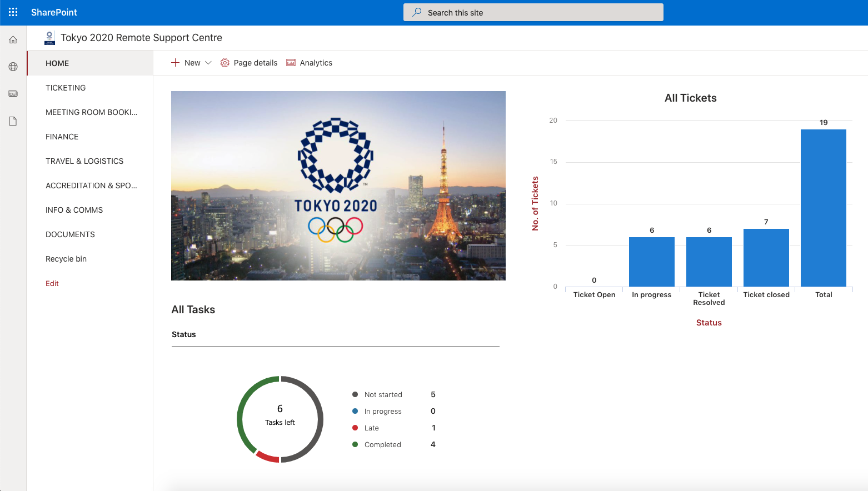Go to FINANCE in the side navigation

click(x=62, y=137)
